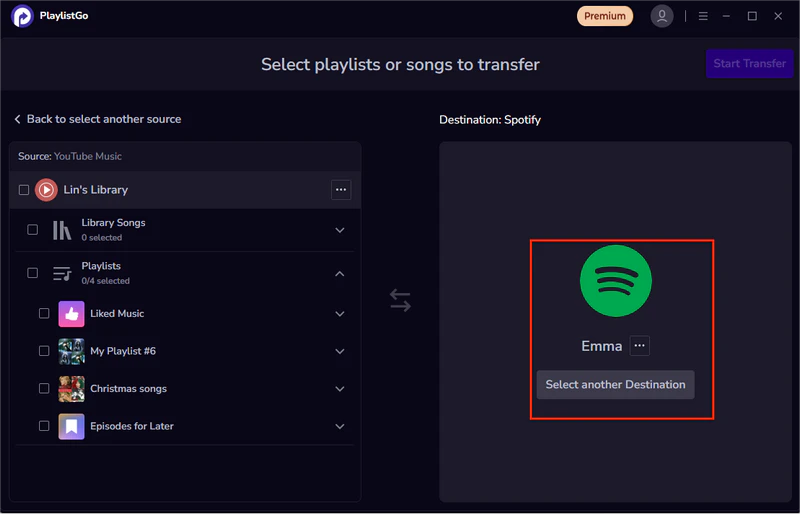Enable the Christmas songs checkbox

point(44,388)
